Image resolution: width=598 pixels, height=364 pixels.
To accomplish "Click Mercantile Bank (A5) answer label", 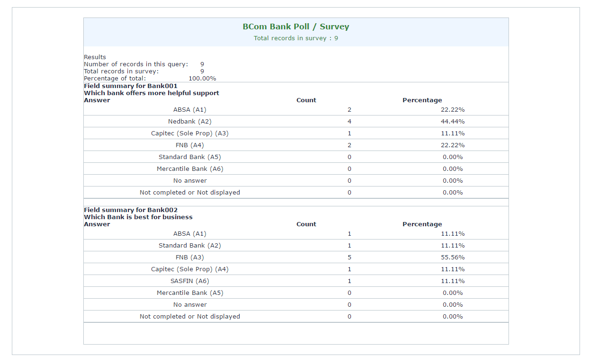I will (190, 293).
